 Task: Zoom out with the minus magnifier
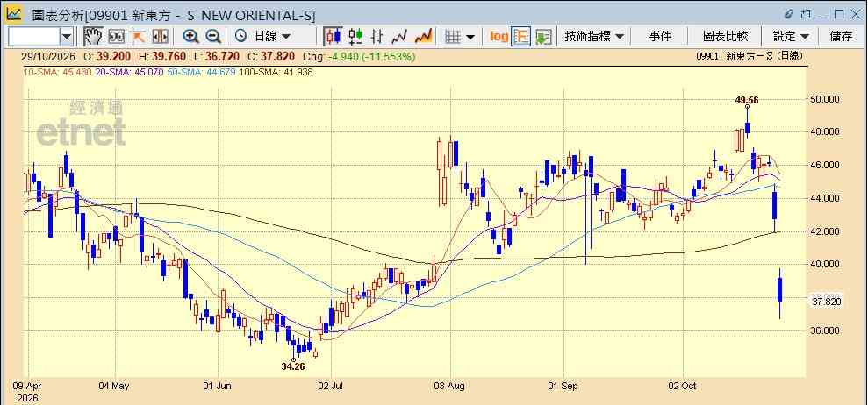pyautogui.click(x=213, y=37)
